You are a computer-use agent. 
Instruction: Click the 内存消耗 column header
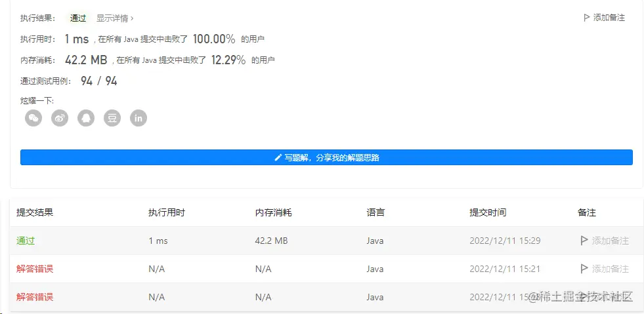click(273, 213)
